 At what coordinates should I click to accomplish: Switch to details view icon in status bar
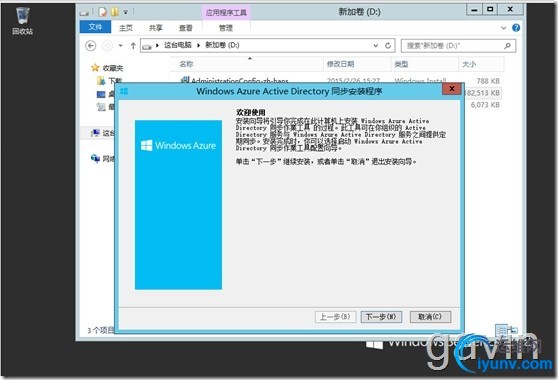tap(501, 329)
